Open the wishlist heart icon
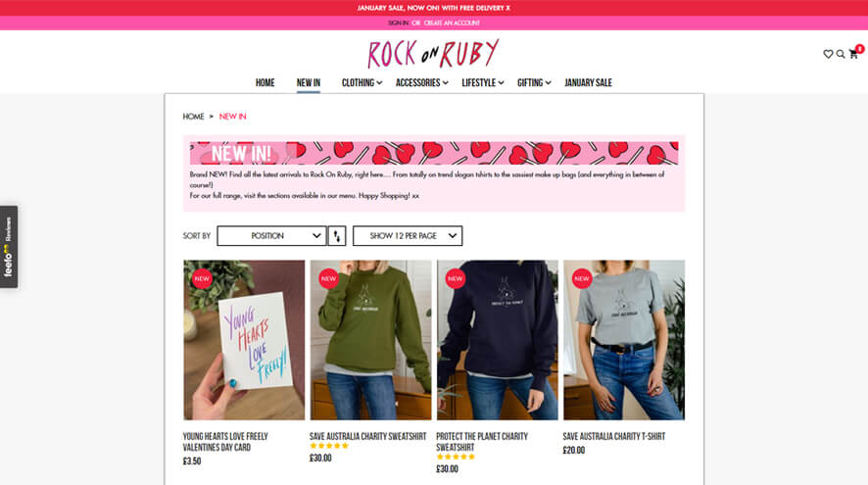Viewport: 868px width, 485px height. 828,54
